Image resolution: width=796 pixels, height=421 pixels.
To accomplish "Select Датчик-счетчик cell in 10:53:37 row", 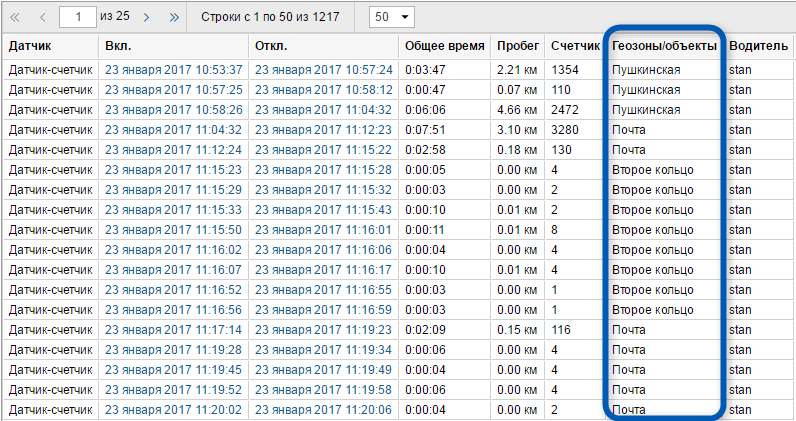I will [51, 70].
